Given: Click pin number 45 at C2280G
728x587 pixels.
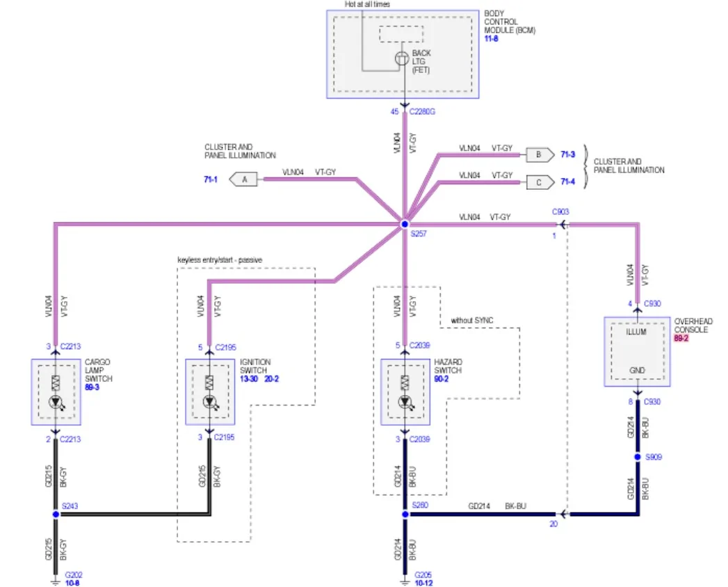Looking at the screenshot, I should point(395,111).
